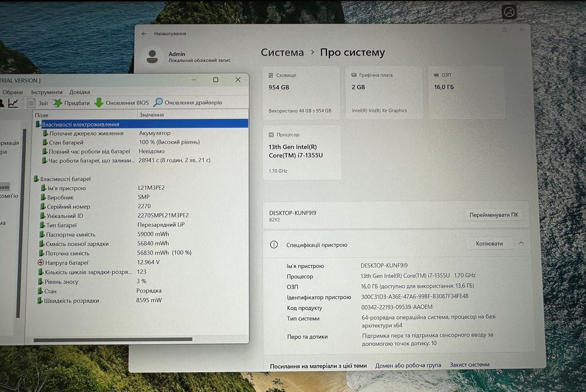Select the Рівень зносу row
586x392 pixels.
point(141,281)
